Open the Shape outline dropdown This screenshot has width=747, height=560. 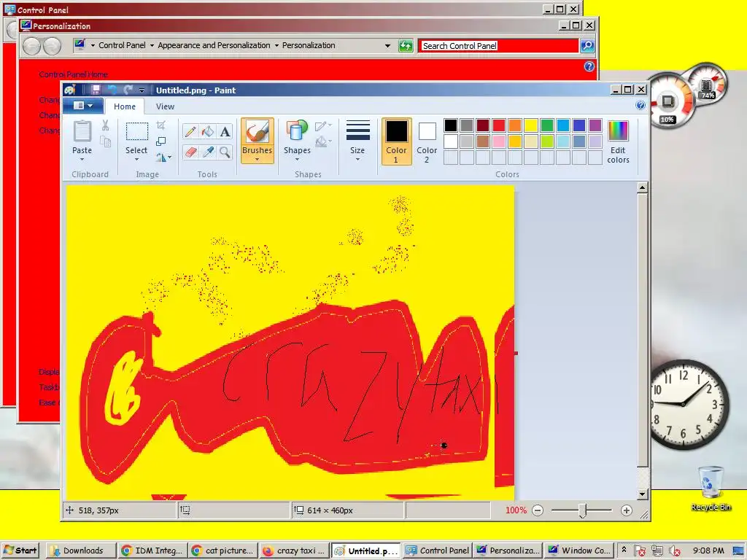point(323,125)
